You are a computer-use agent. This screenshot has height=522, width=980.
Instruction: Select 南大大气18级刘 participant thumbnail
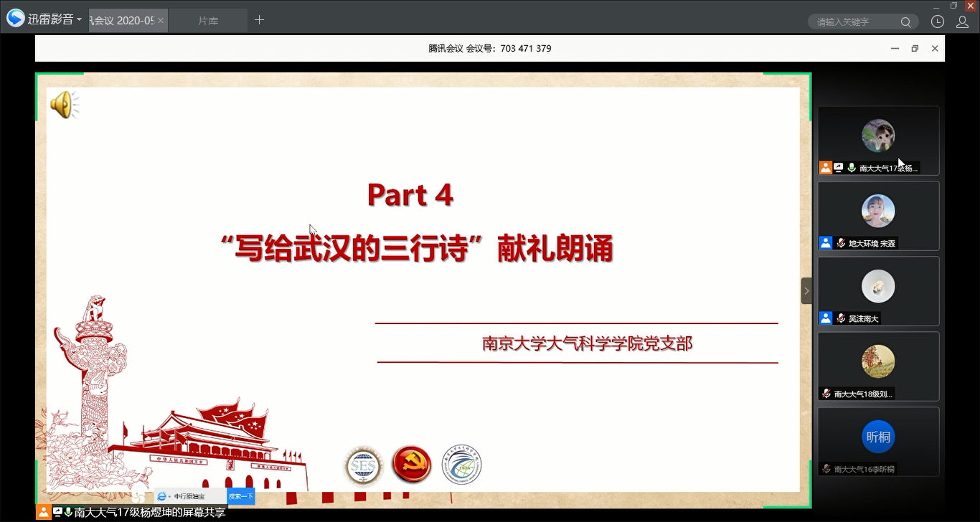(878, 366)
